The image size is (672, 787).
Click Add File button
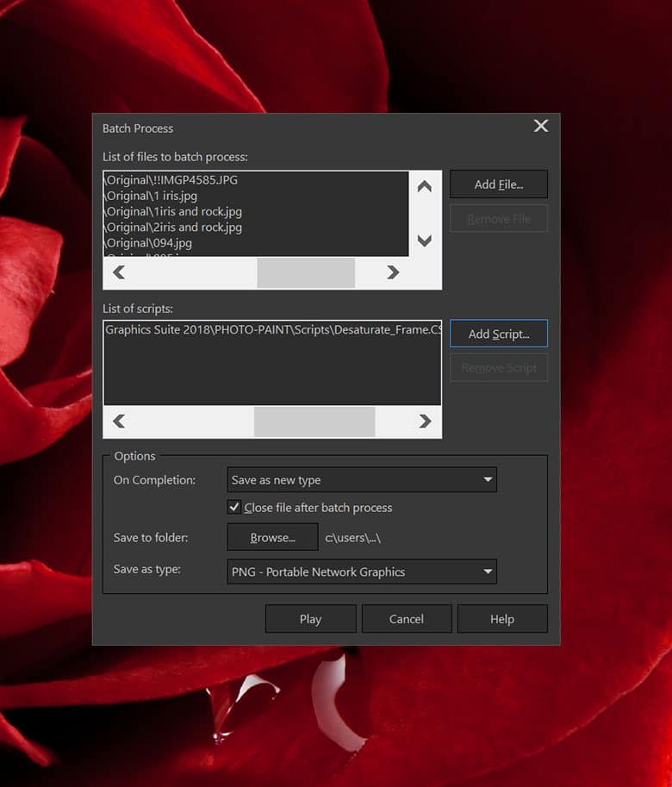point(498,184)
